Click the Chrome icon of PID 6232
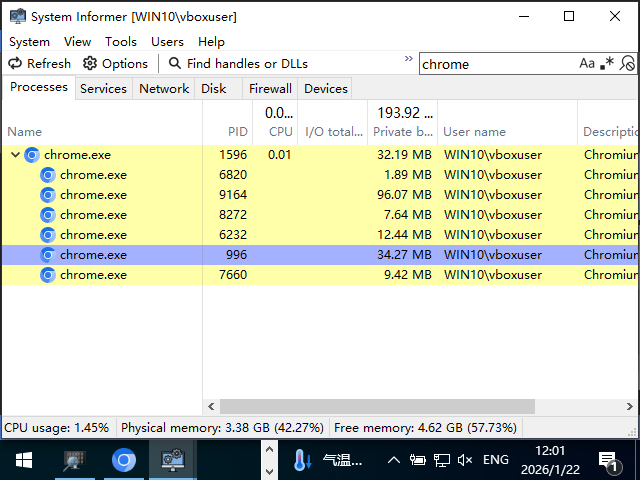 point(48,235)
